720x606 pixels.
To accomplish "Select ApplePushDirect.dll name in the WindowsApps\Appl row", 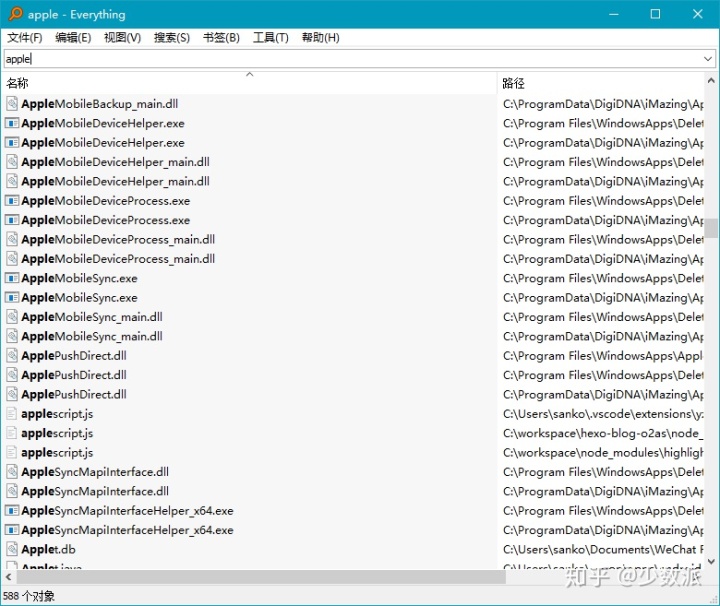I will [74, 355].
